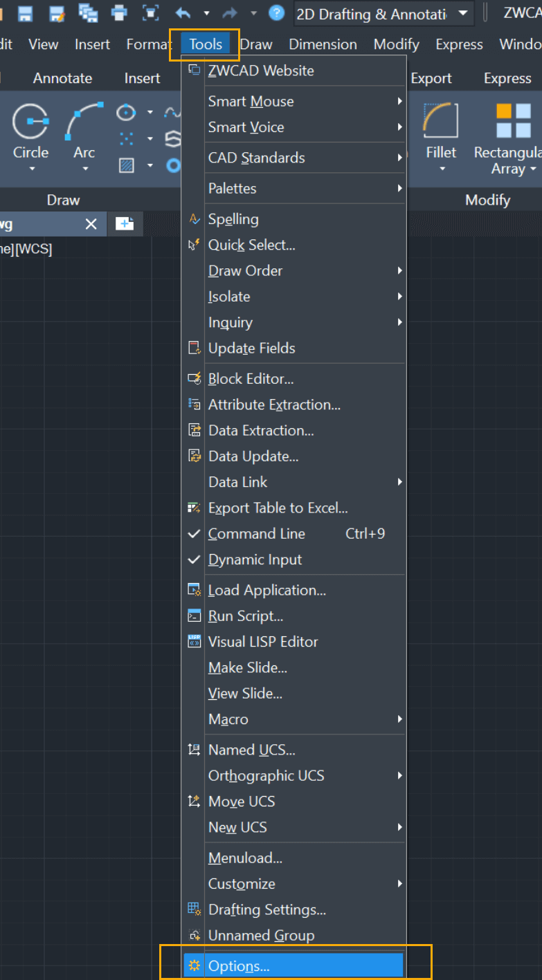Select Unnamed Group entry

[293, 935]
